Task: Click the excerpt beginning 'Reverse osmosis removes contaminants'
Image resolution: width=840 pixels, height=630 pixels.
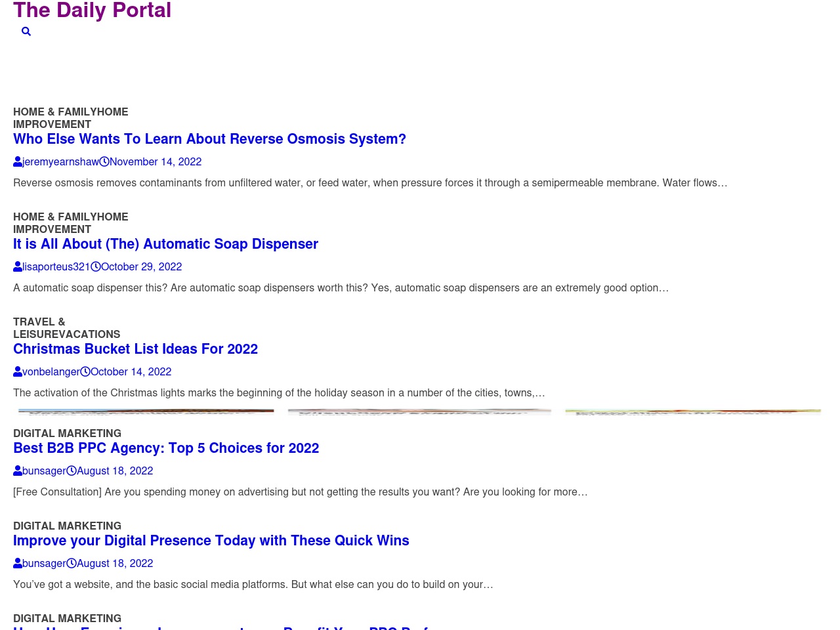Action: [x=370, y=182]
